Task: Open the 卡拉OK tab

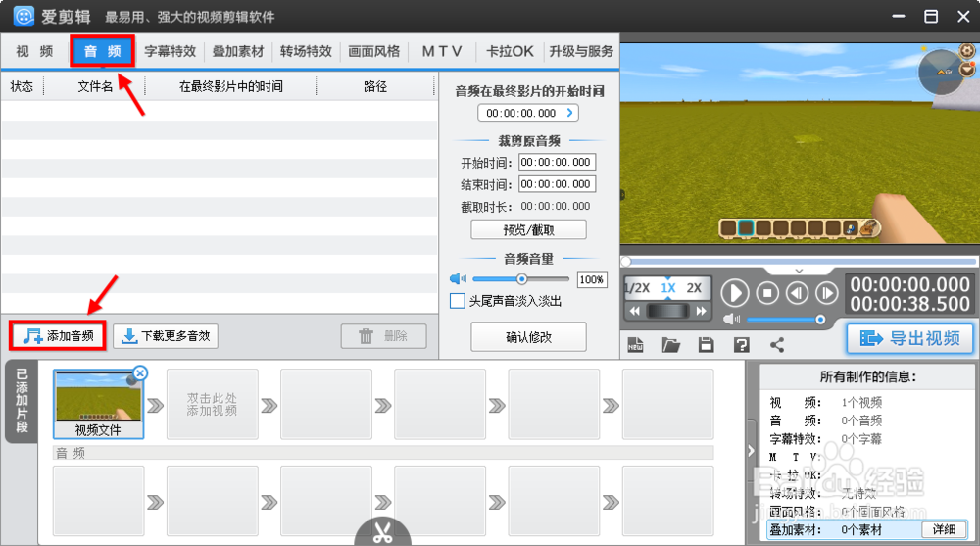Action: click(x=510, y=51)
